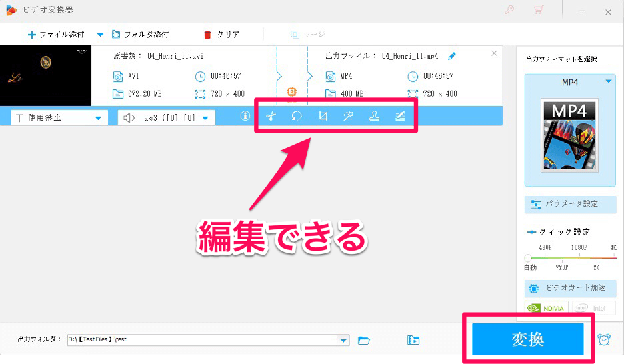Open the magic wand effects tool

348,116
